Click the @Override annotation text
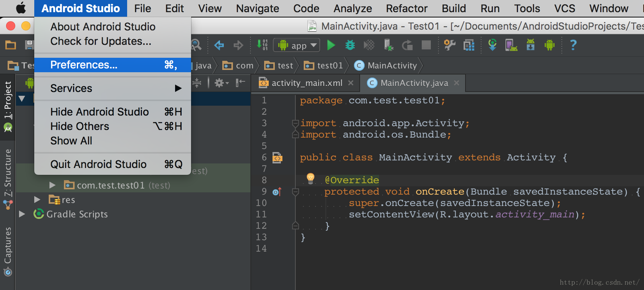Viewport: 644px width, 290px height. click(352, 180)
